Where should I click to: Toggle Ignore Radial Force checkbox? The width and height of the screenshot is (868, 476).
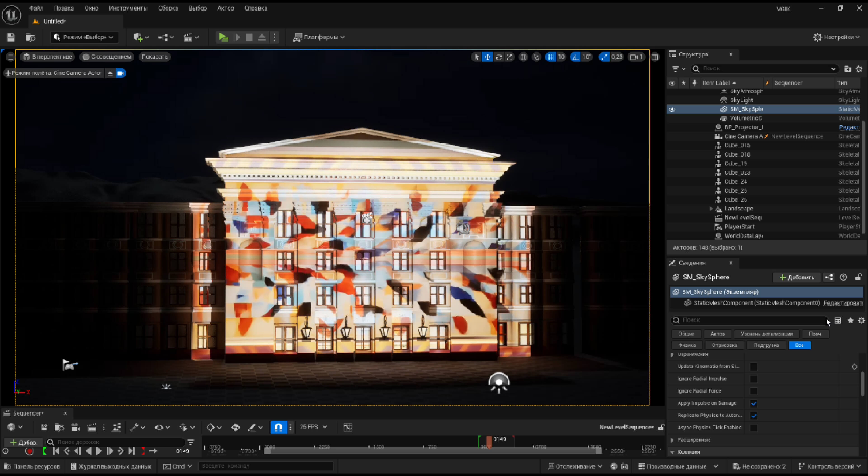(753, 391)
